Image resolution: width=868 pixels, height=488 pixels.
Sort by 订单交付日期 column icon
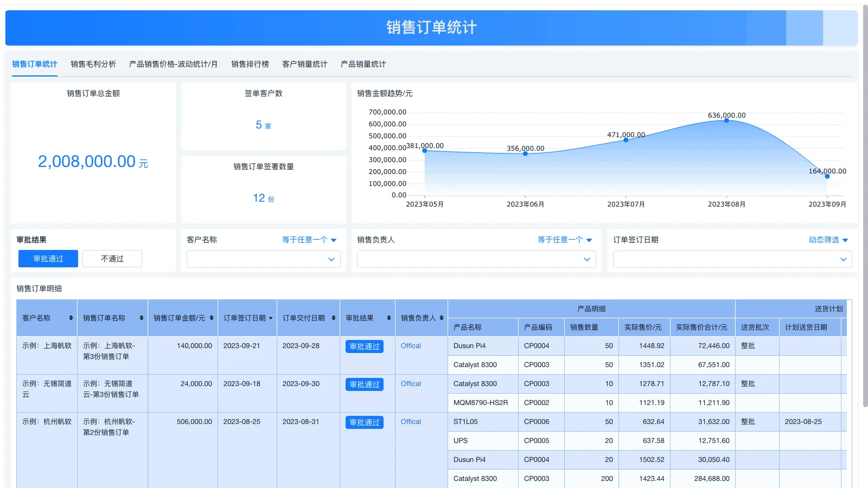[333, 318]
